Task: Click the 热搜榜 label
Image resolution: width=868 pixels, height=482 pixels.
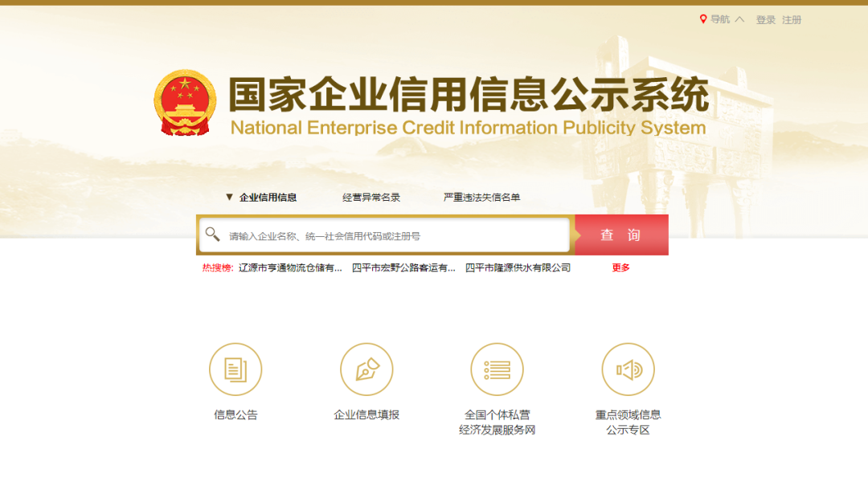Action: click(218, 268)
